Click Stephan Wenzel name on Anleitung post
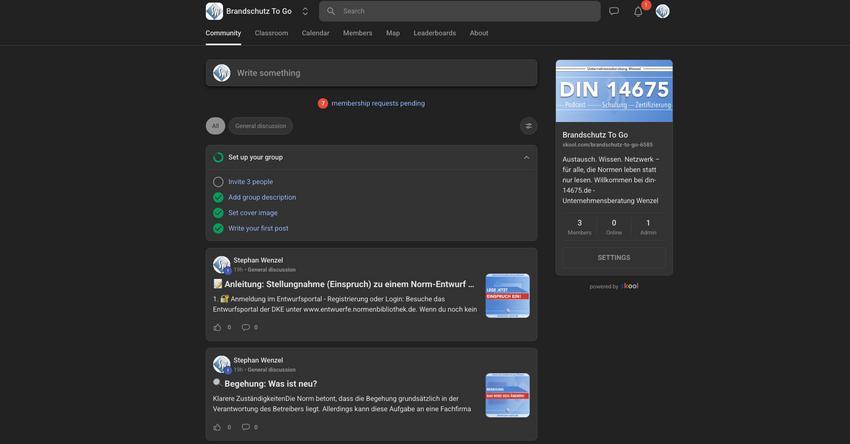 [258, 260]
